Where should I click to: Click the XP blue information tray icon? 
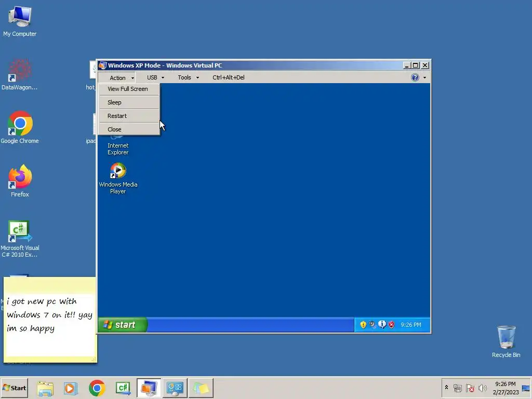tap(382, 325)
